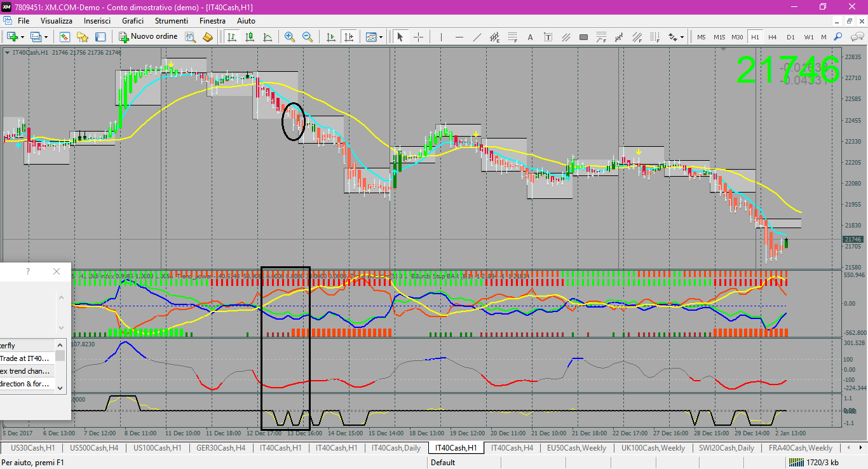Click the Nuovo ordine button
Screen dimensions: 868x469
click(x=148, y=37)
